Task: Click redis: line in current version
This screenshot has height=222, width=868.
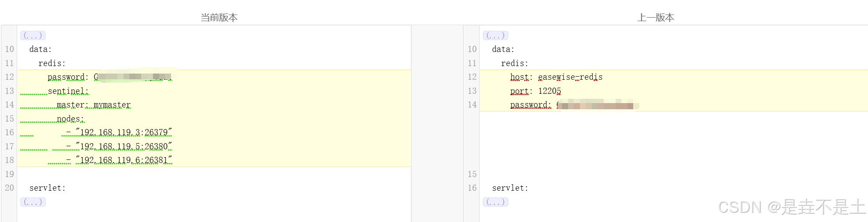Action: point(52,63)
